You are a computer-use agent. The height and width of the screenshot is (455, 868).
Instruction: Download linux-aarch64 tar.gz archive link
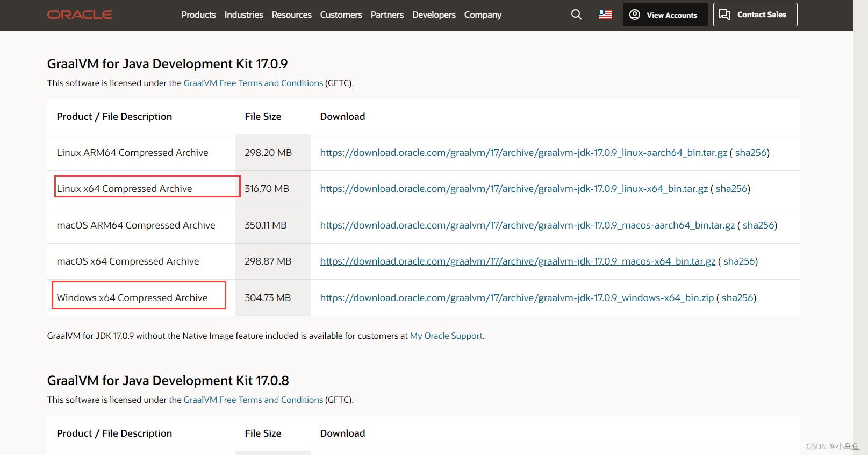click(x=523, y=153)
